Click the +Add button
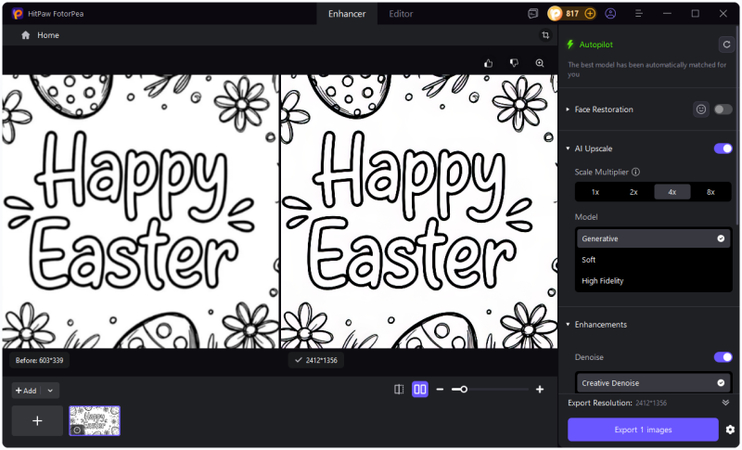Viewport: 742px width, 450px height. pyautogui.click(x=26, y=390)
